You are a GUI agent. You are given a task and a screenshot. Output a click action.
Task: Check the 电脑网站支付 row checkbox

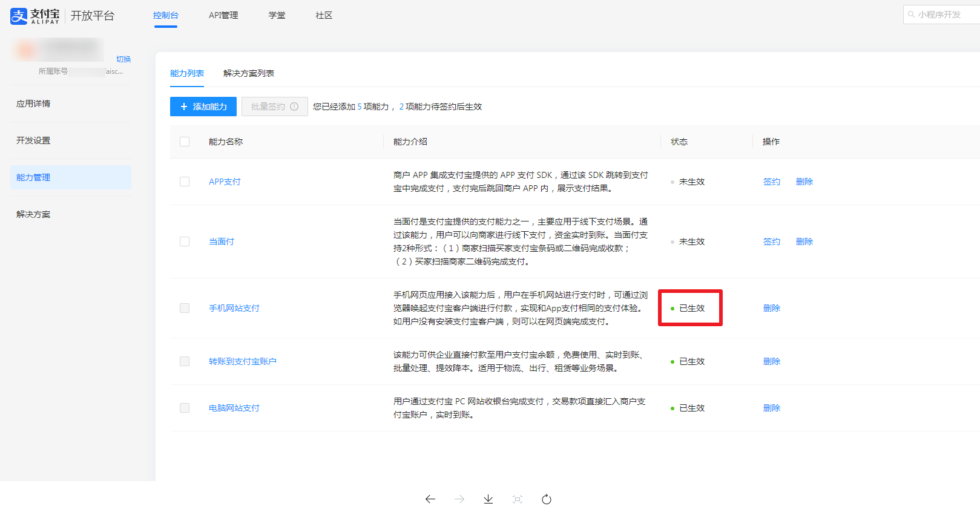[185, 408]
